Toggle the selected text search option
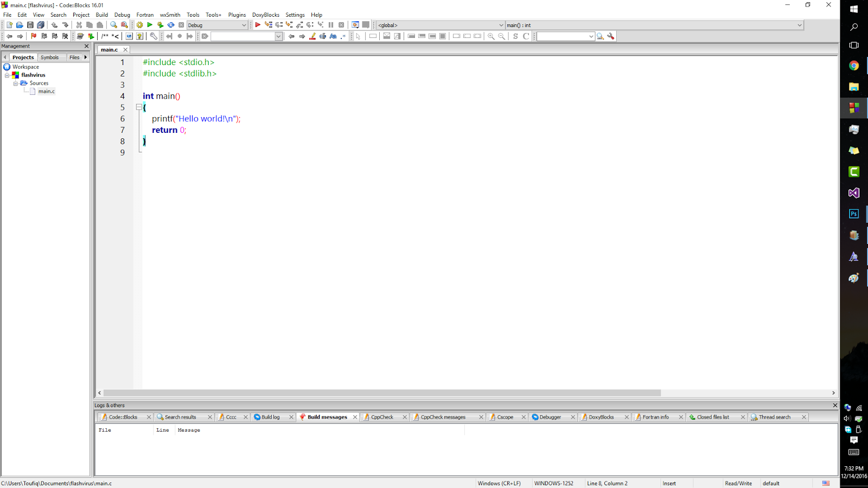Screen dimensions: 868x488 (323, 36)
